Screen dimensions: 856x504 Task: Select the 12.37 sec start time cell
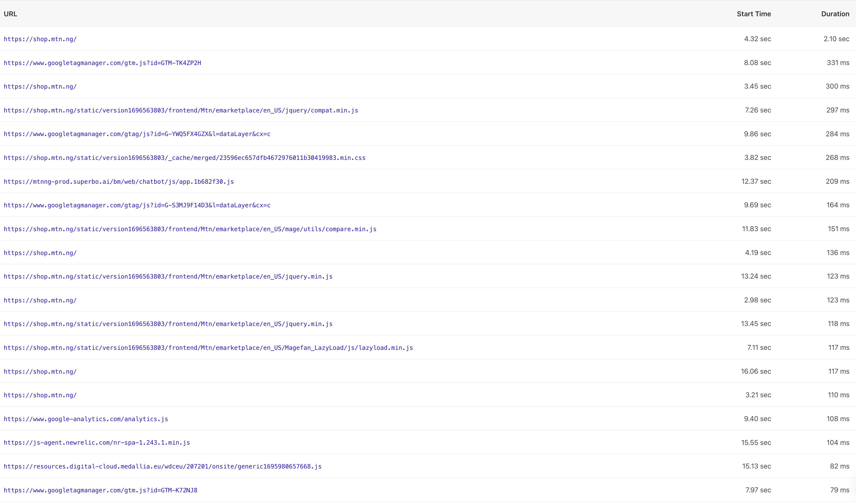pyautogui.click(x=756, y=181)
